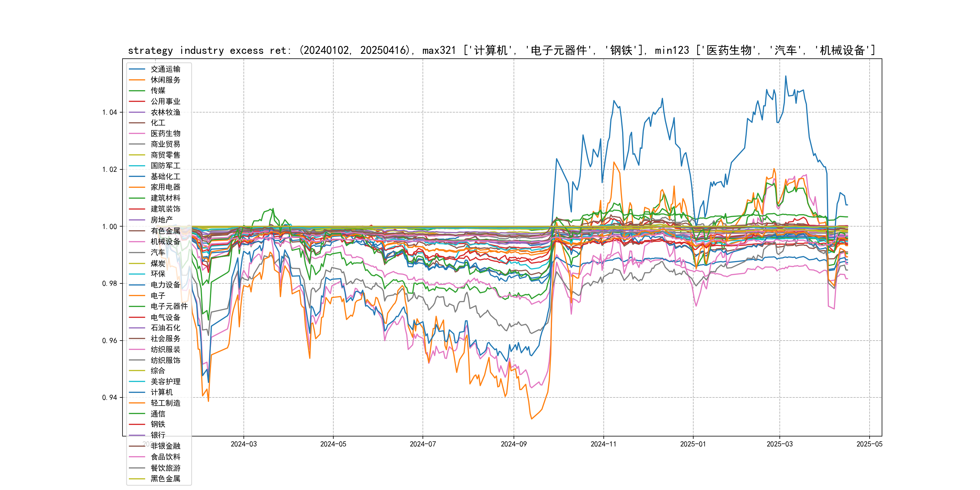Select the 有色金属 legend entry
Viewport: 980px width, 490px height.
pyautogui.click(x=165, y=231)
